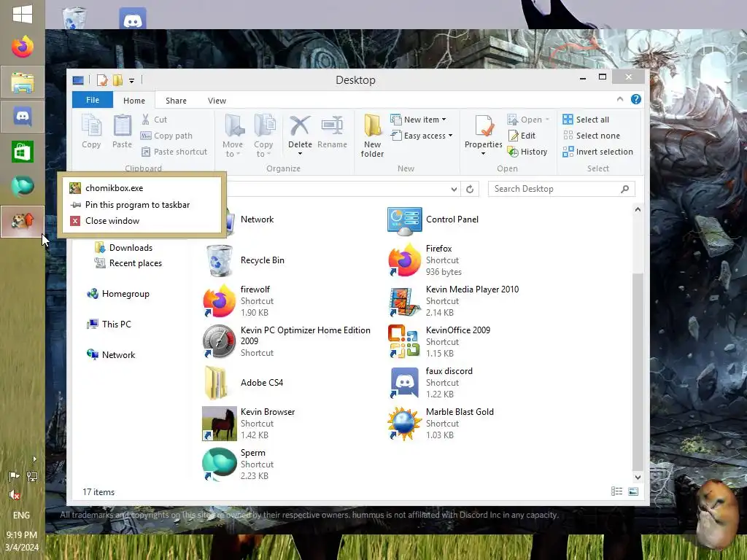Viewport: 747px width, 560px height.
Task: Select Kevin PC Optimizer Home Edition shortcut
Action: tap(286, 341)
